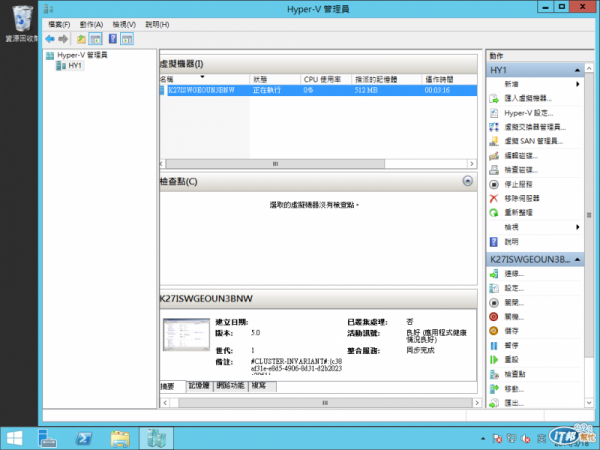Sort by the 狀態 column header
Screen dimensions: 600x450
(275, 79)
